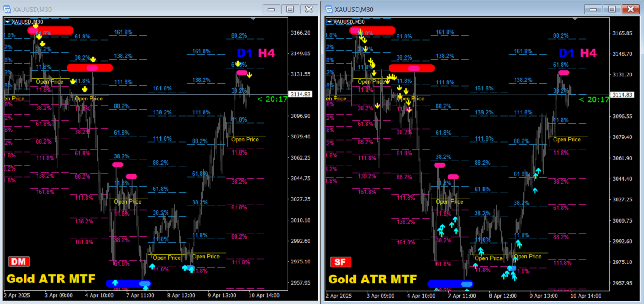Click the 3 Apr 09:00 time label in the left chart

[x=59, y=296]
